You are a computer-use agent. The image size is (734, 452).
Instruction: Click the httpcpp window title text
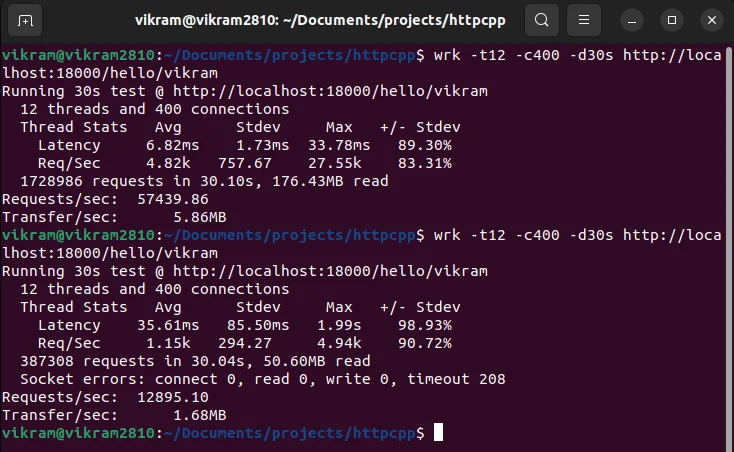(320, 21)
